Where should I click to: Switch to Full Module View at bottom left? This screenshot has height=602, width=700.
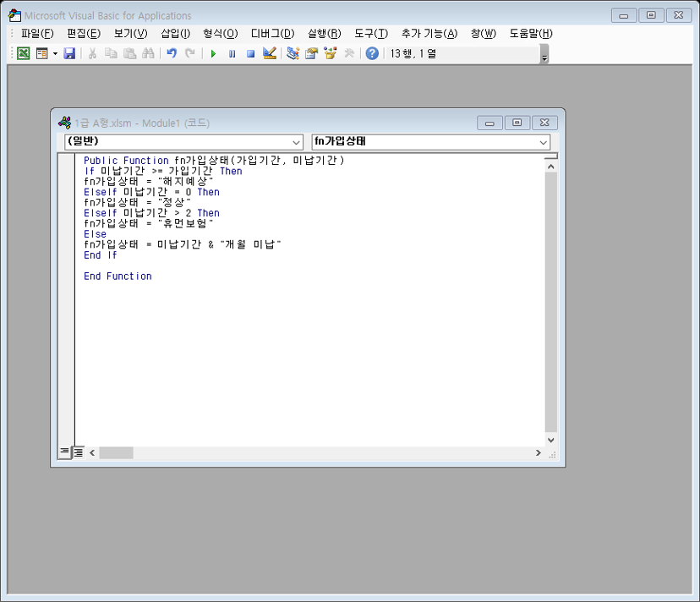point(78,452)
